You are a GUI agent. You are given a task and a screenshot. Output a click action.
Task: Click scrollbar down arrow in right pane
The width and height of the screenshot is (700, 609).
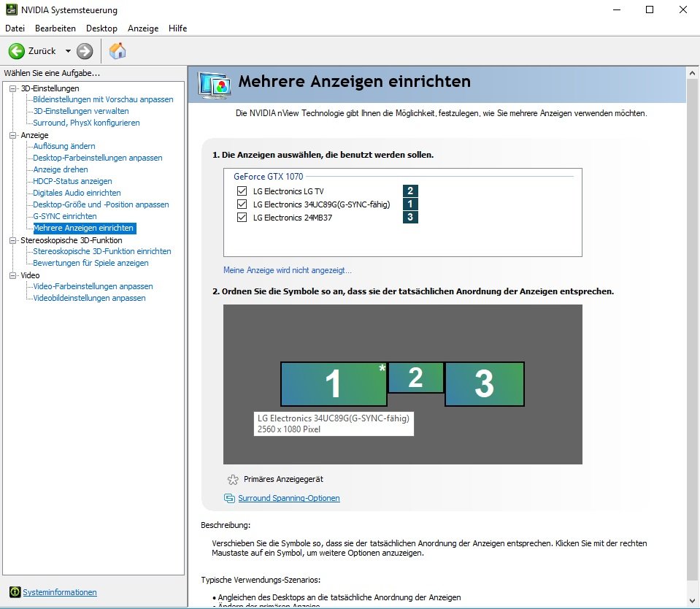tap(693, 600)
